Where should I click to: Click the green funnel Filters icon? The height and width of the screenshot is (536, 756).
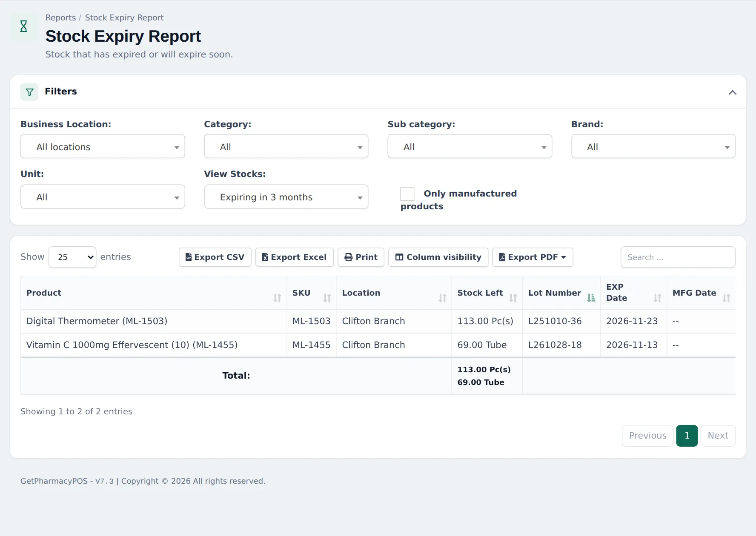click(29, 92)
